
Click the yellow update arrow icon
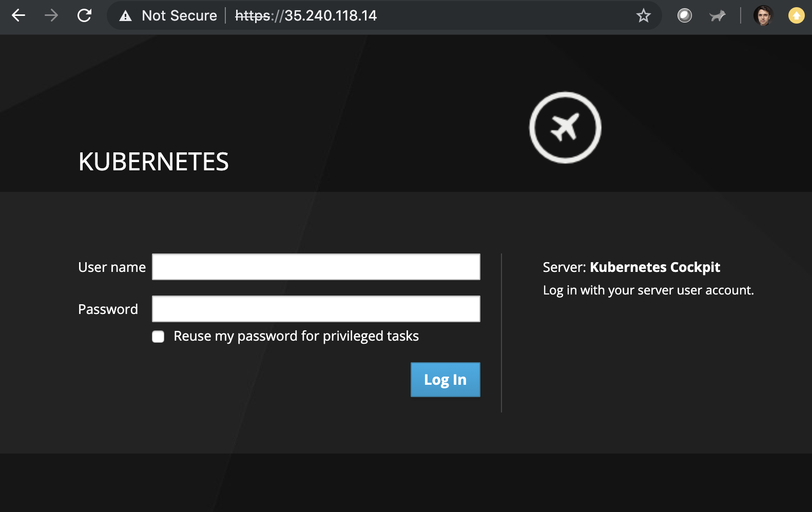796,16
